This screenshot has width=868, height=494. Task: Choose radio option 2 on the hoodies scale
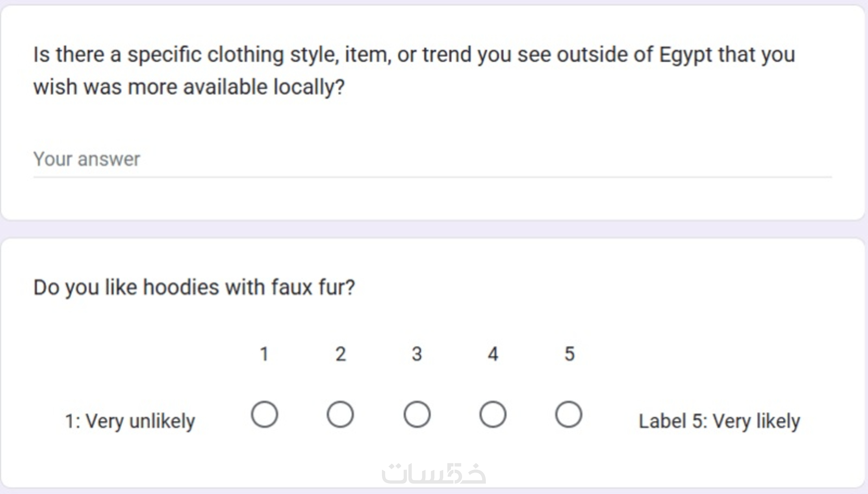point(340,414)
